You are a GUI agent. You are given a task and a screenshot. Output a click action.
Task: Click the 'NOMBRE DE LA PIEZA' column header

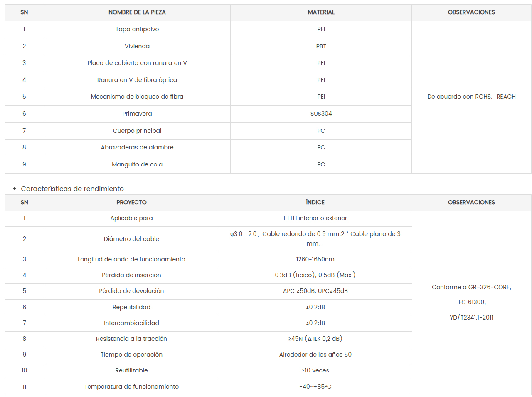(137, 12)
